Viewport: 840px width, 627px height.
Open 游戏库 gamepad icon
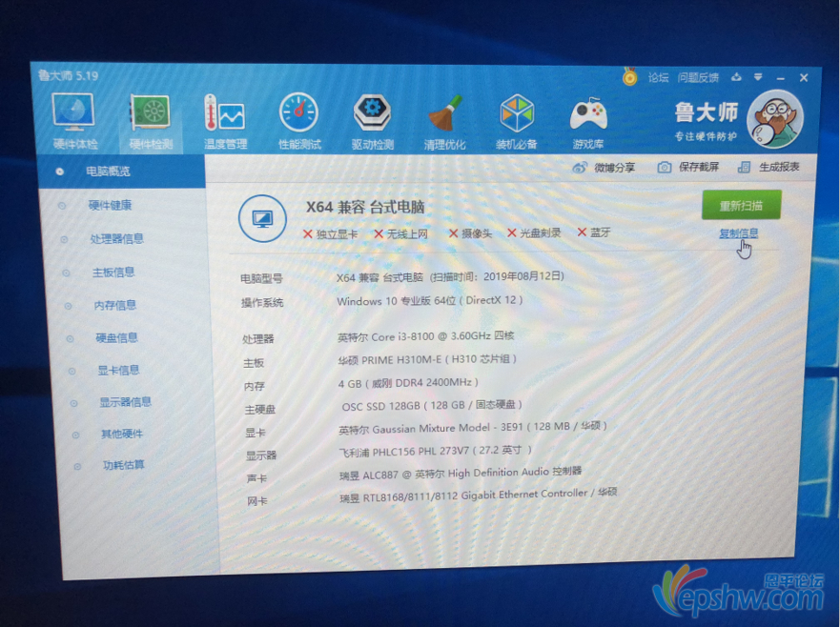pyautogui.click(x=588, y=123)
